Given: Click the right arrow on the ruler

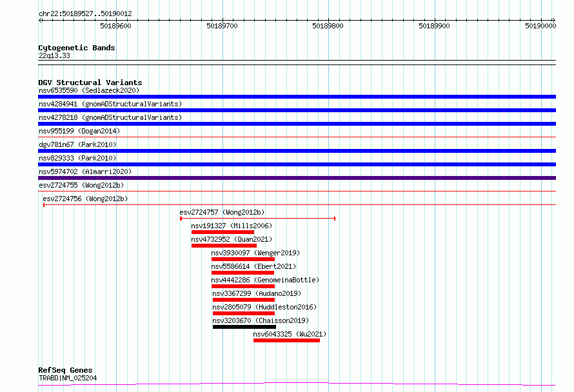Looking at the screenshot, I should 553,21.
